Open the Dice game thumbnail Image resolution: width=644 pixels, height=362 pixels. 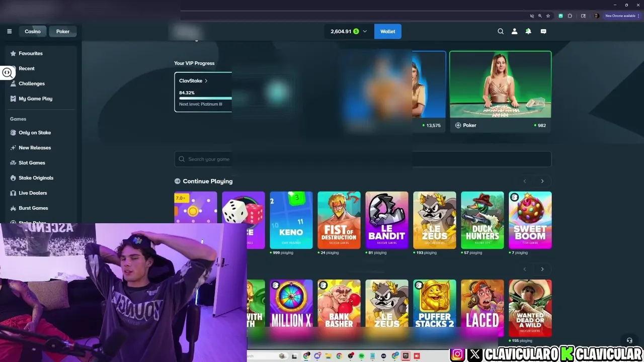244,220
